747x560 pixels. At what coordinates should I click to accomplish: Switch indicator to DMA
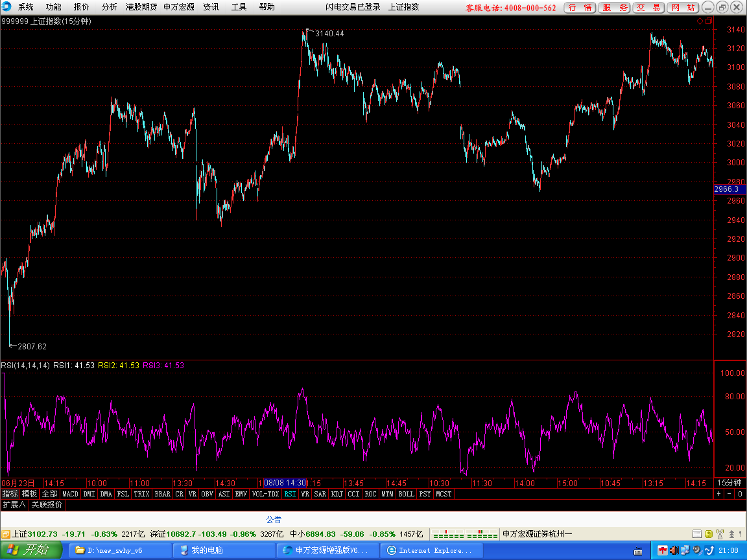pyautogui.click(x=106, y=495)
